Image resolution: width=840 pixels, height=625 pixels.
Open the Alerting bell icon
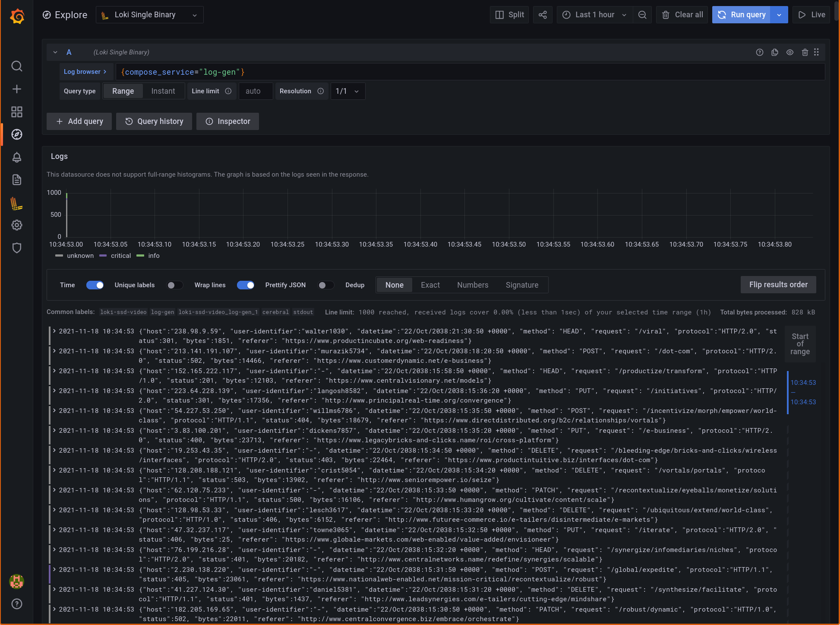16,157
